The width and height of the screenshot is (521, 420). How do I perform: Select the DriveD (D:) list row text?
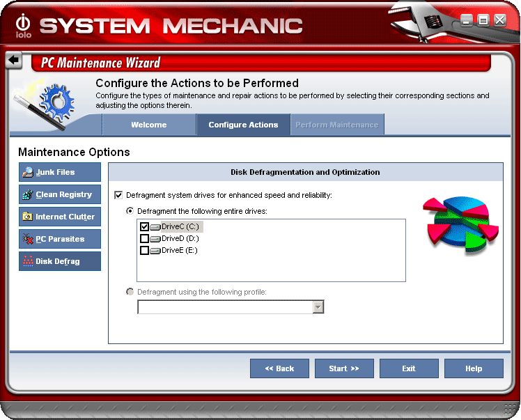[180, 239]
